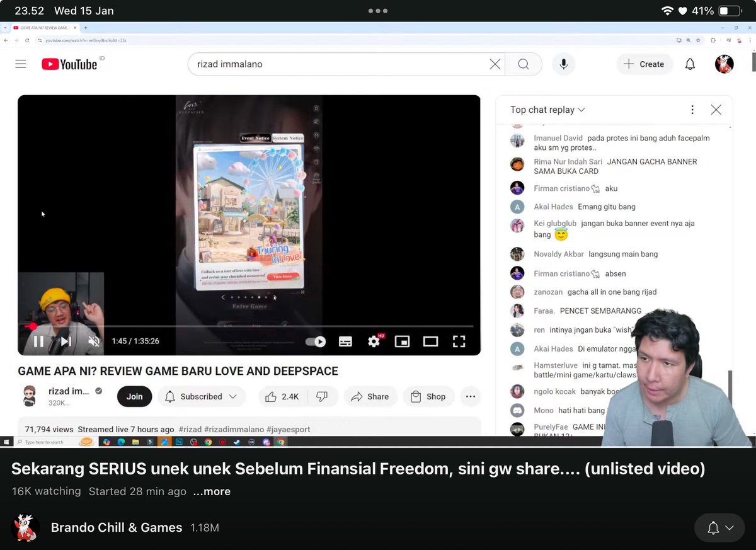Dislike the video

click(322, 396)
